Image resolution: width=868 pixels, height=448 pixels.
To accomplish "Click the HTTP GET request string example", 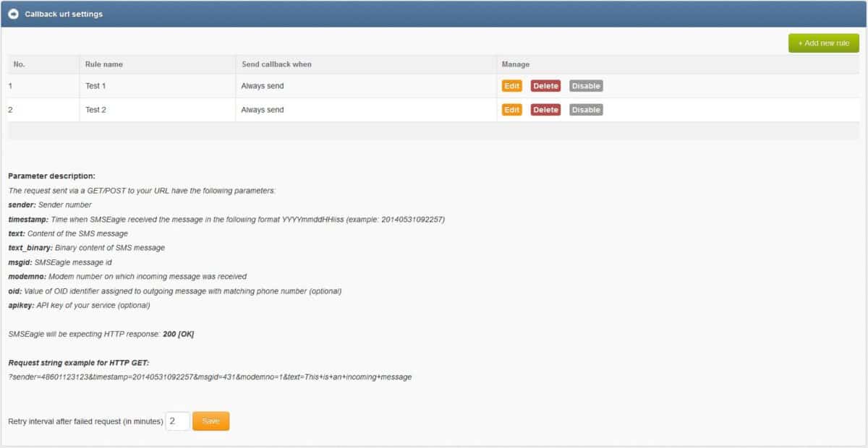I will pyautogui.click(x=210, y=377).
